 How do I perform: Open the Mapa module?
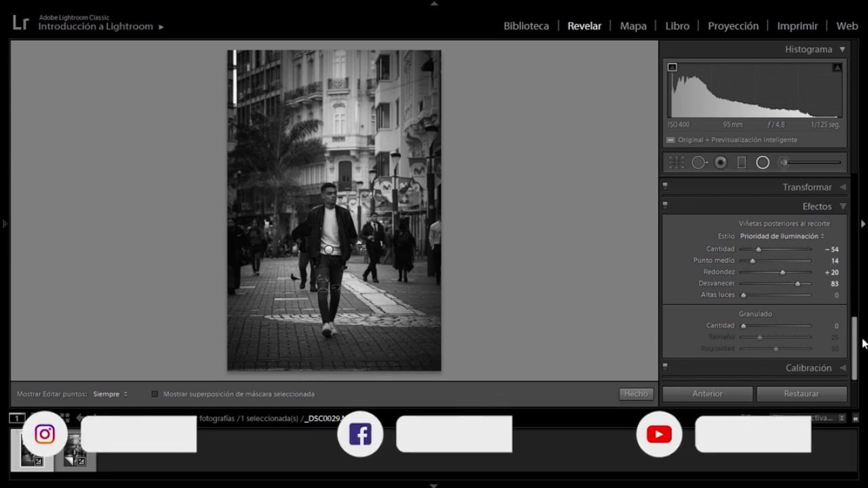(x=633, y=26)
